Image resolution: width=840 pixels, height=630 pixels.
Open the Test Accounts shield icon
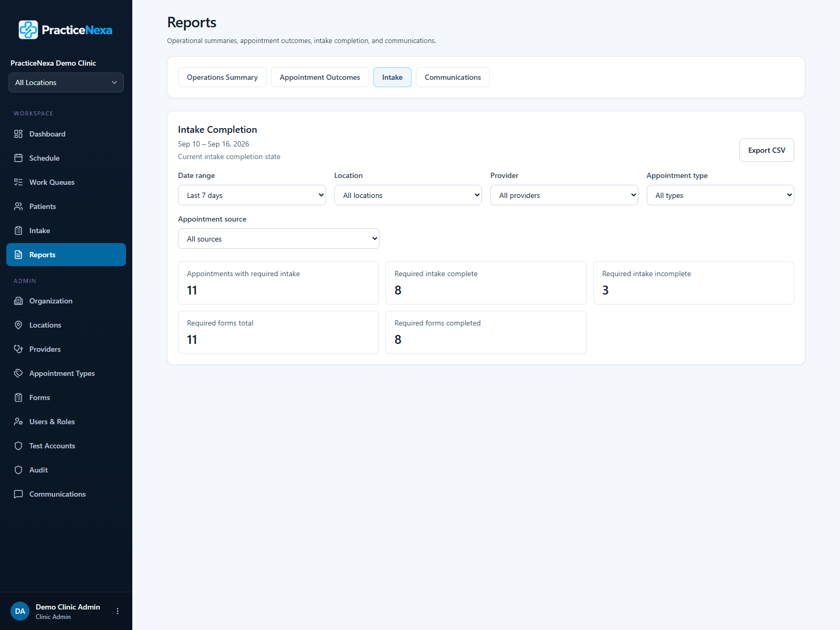point(18,446)
